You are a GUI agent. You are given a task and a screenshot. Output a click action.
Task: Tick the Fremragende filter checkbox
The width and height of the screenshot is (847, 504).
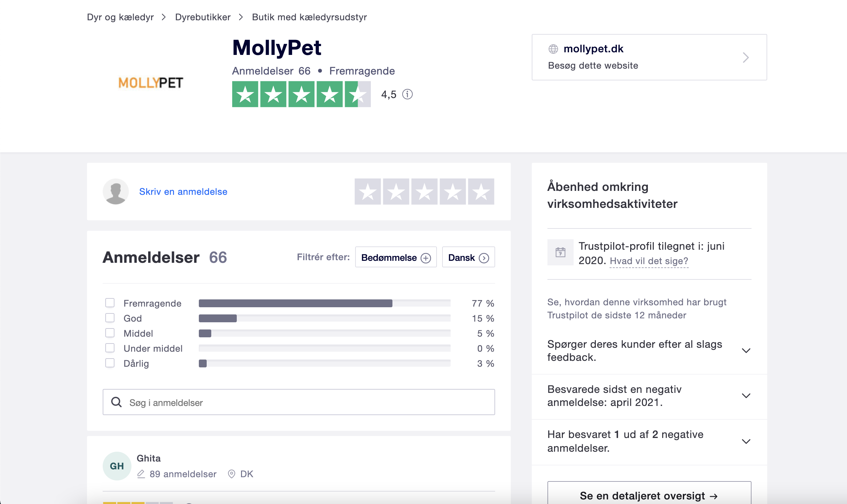tap(110, 303)
